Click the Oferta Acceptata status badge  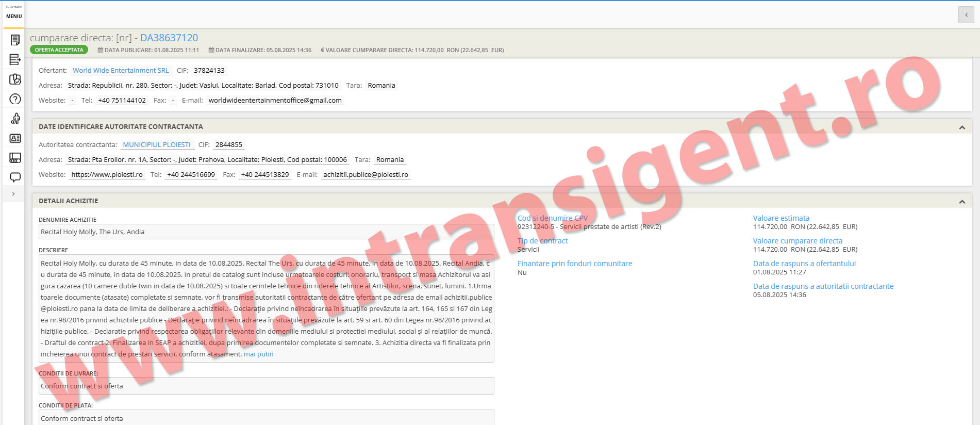59,50
